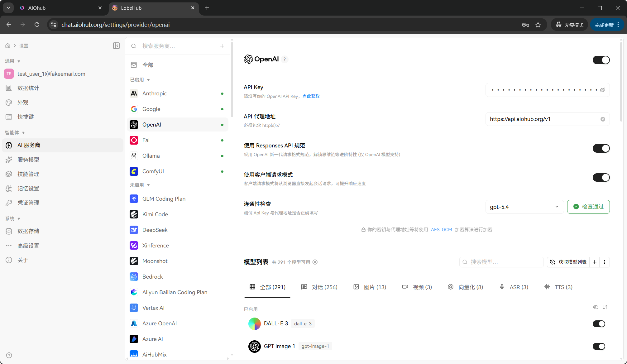
Task: Switch to TTS (3) tab
Action: [558, 287]
